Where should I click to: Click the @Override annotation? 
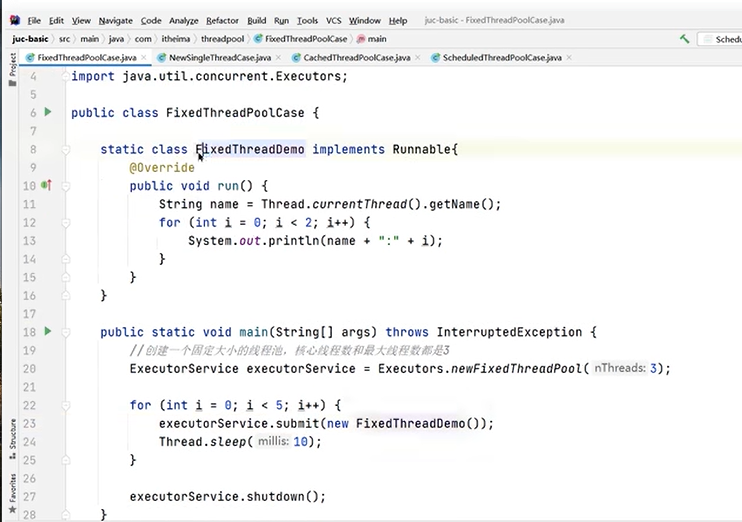[x=162, y=168]
